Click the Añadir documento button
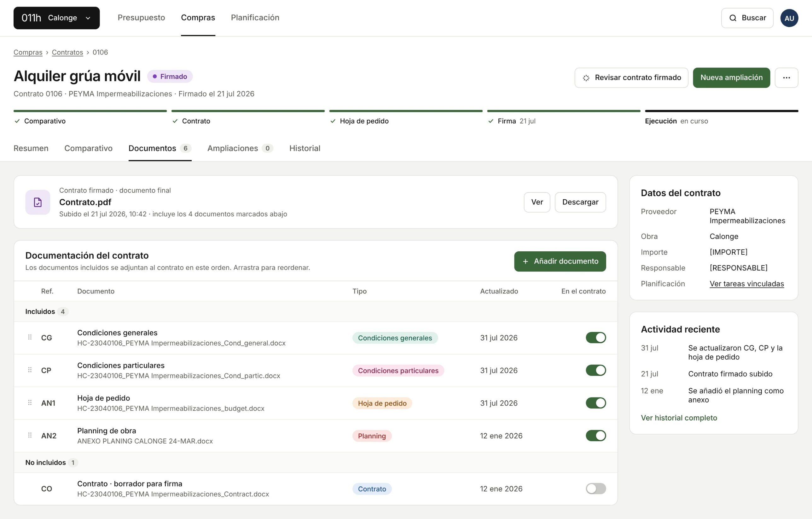The width and height of the screenshot is (812, 519). pyautogui.click(x=560, y=261)
